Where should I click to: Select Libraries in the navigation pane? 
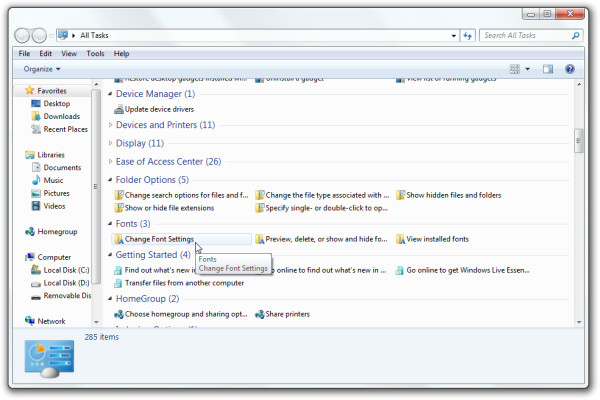point(51,155)
